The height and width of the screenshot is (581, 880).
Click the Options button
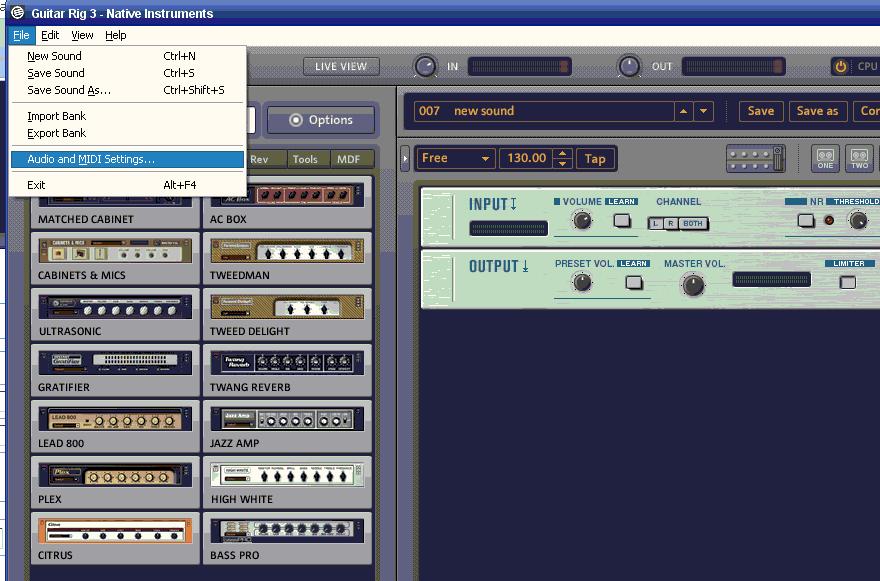point(321,120)
